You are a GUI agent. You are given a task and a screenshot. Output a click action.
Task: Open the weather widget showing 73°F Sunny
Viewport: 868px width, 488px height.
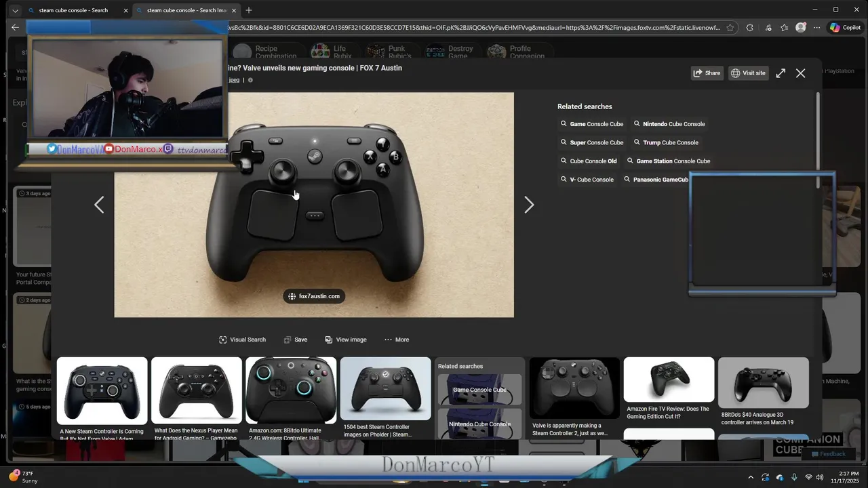pos(23,476)
